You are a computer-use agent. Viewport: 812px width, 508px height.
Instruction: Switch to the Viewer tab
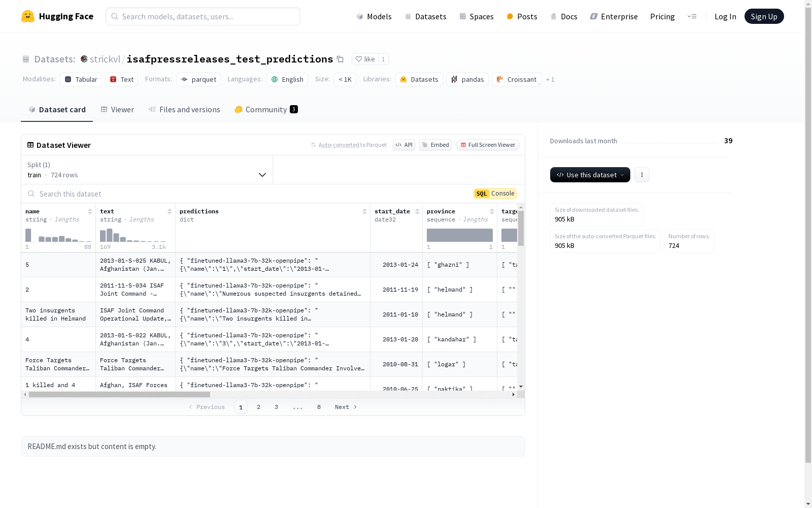(x=117, y=109)
